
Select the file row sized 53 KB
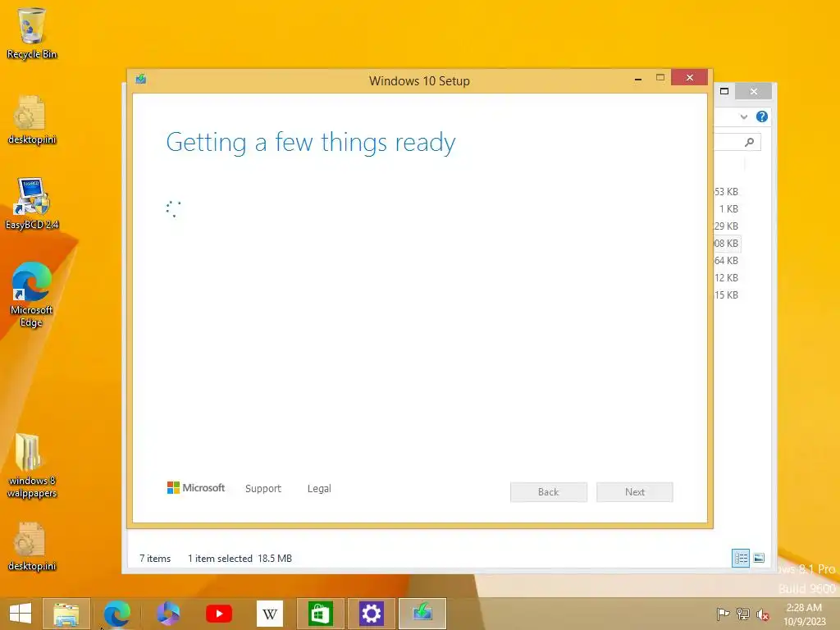[x=727, y=192]
